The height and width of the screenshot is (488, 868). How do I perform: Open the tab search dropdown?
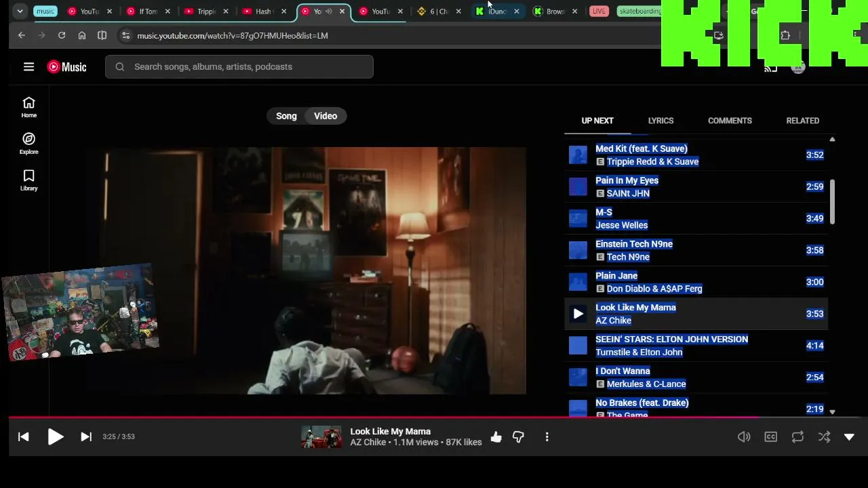pyautogui.click(x=20, y=12)
